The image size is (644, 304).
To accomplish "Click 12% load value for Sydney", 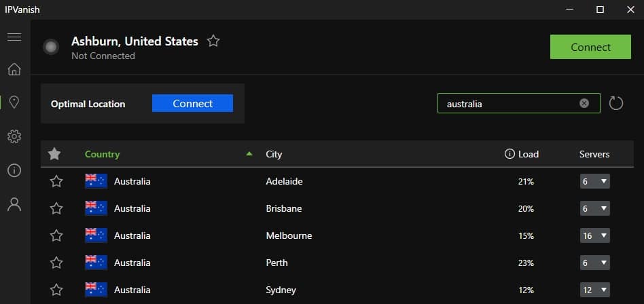I will coord(526,290).
